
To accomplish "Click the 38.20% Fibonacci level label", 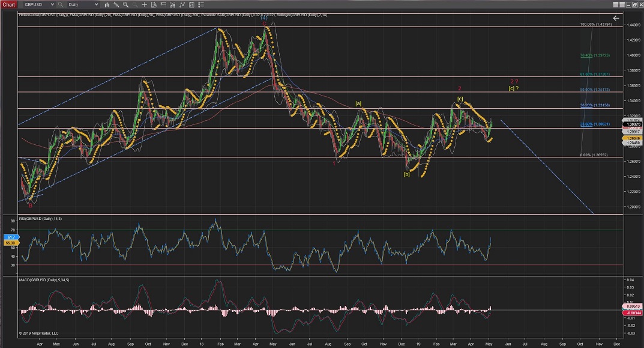I will [x=595, y=105].
